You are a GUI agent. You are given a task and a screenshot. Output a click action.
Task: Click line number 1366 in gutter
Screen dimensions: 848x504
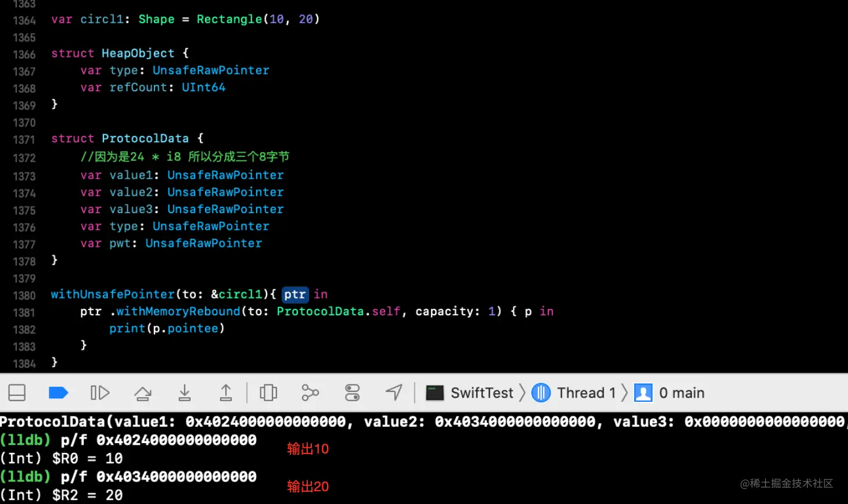click(24, 55)
